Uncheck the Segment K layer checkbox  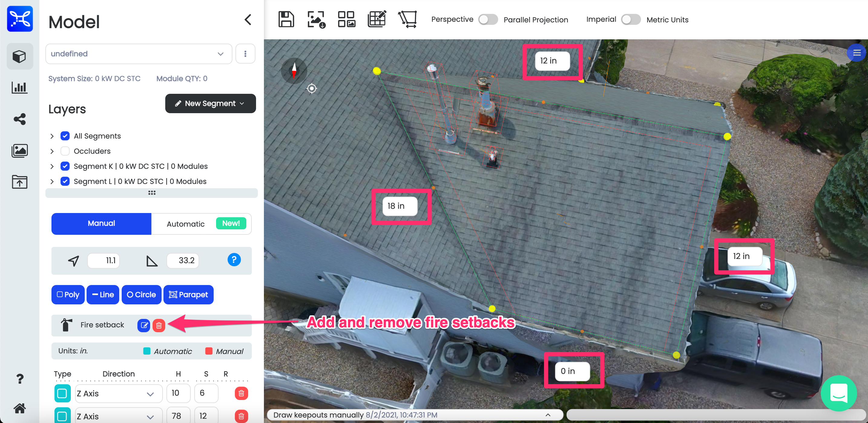click(x=65, y=166)
